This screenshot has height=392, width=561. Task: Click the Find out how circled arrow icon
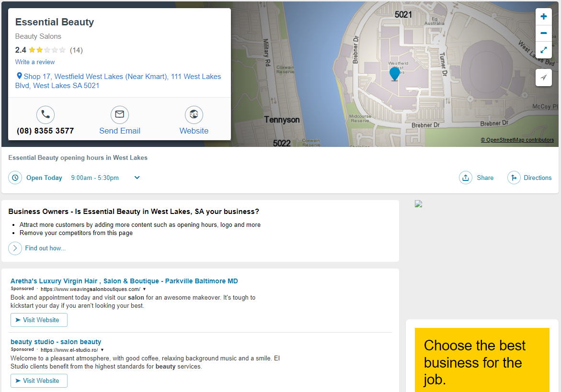click(15, 248)
